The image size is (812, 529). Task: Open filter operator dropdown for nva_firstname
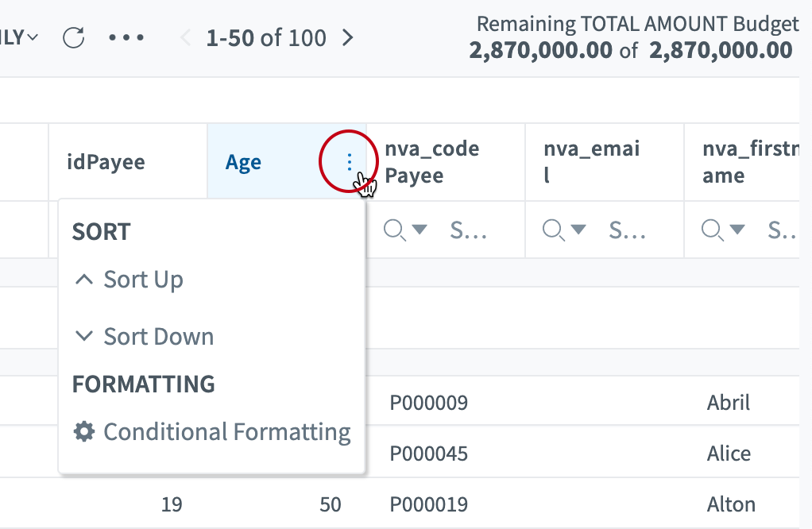(x=737, y=230)
